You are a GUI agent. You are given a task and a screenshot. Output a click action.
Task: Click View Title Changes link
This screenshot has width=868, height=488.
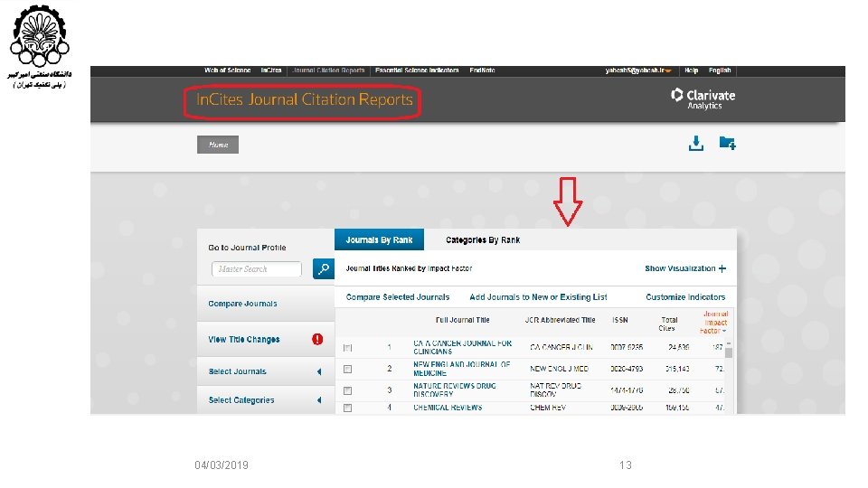point(243,339)
